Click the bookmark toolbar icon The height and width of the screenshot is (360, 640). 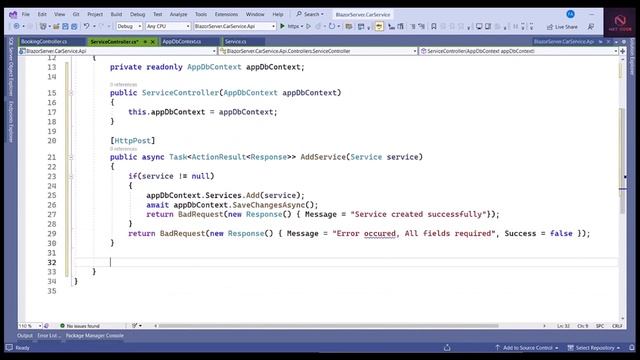[x=434, y=27]
